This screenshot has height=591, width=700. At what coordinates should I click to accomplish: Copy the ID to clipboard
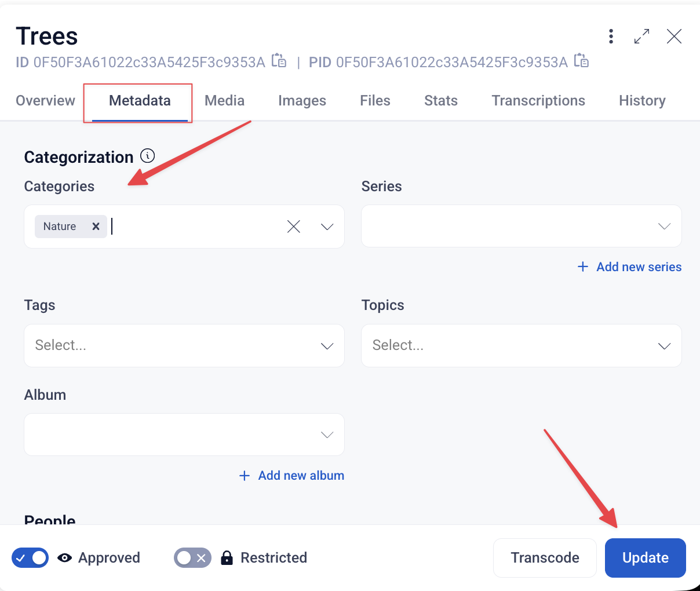[x=279, y=60]
